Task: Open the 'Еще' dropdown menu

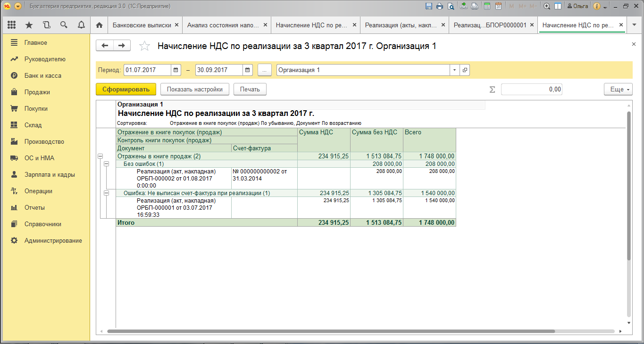Action: [x=618, y=89]
